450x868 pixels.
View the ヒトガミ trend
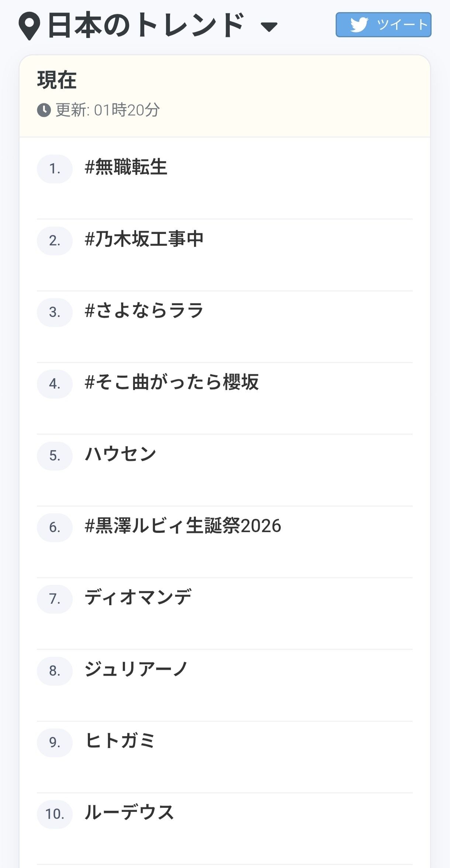[120, 741]
